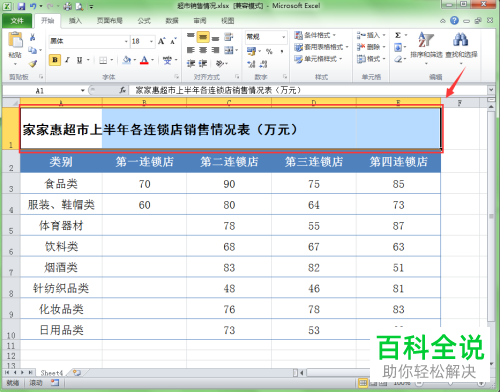Toggle top vertical alignment
500x392 pixels.
click(x=191, y=37)
